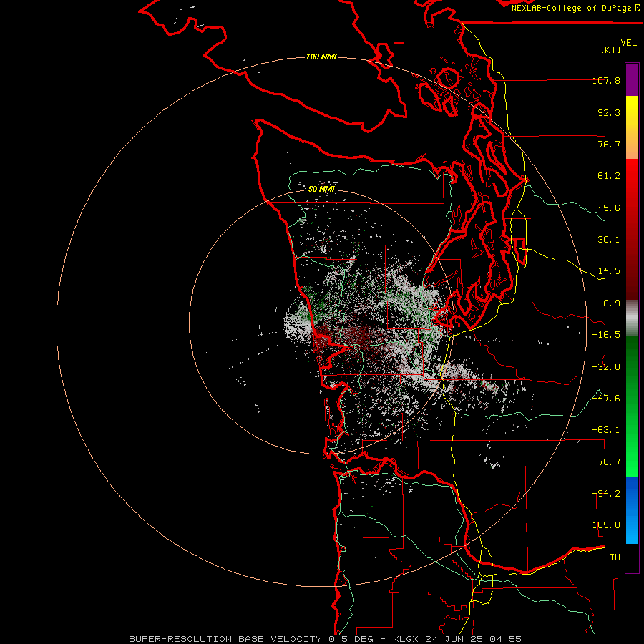Viewport: 644px width, 644px height.
Task: Click the -78.7 velocity scale value
Action: (x=606, y=462)
